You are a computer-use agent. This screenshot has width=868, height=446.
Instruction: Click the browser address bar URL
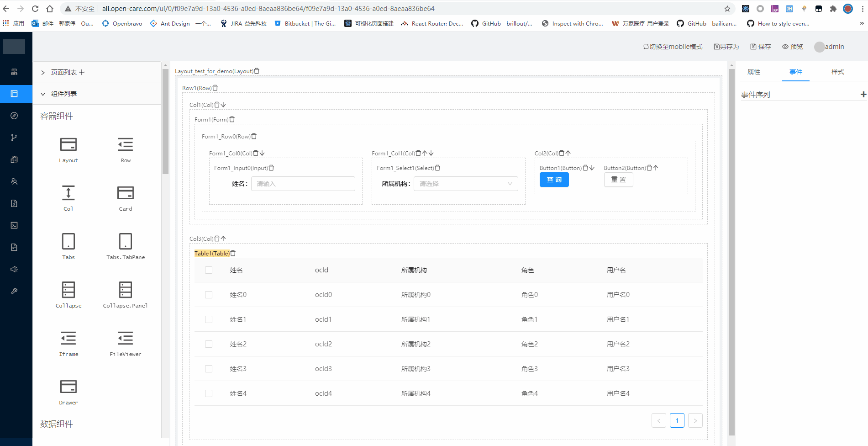268,9
